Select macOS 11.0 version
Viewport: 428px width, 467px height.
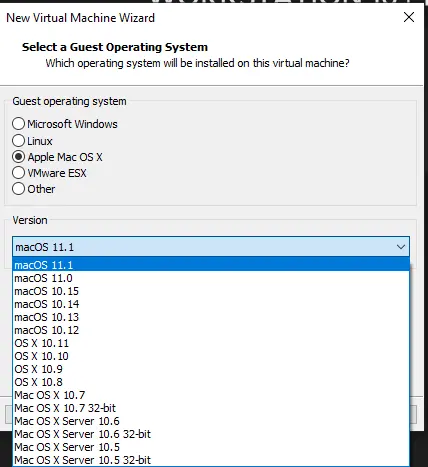pos(211,278)
